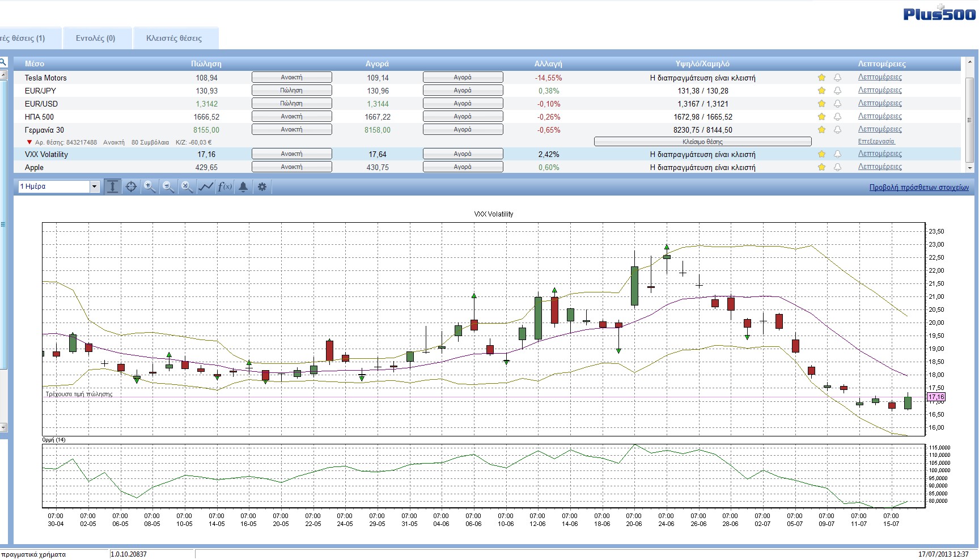Image resolution: width=979 pixels, height=560 pixels.
Task: Select the VXX Volatility instrument row
Action: coord(488,154)
